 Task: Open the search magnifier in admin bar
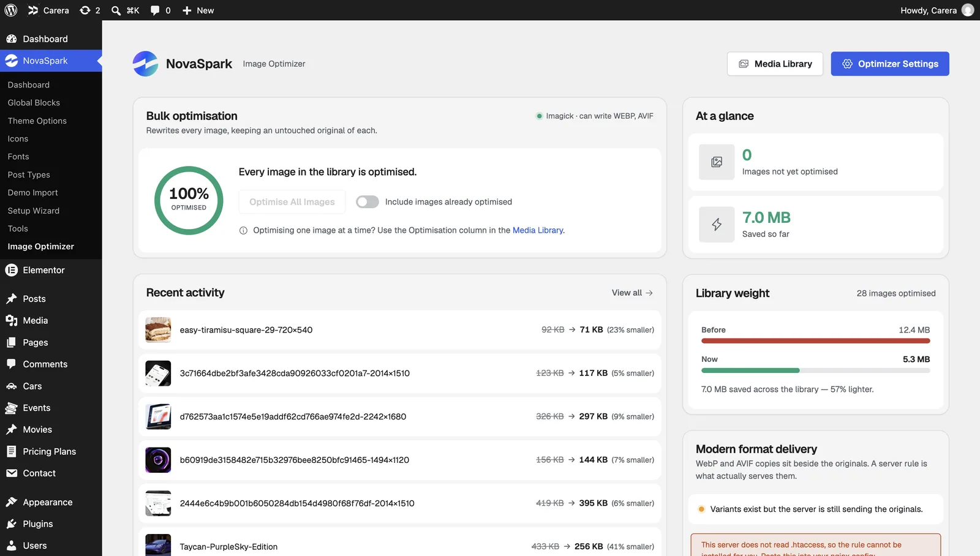(116, 10)
